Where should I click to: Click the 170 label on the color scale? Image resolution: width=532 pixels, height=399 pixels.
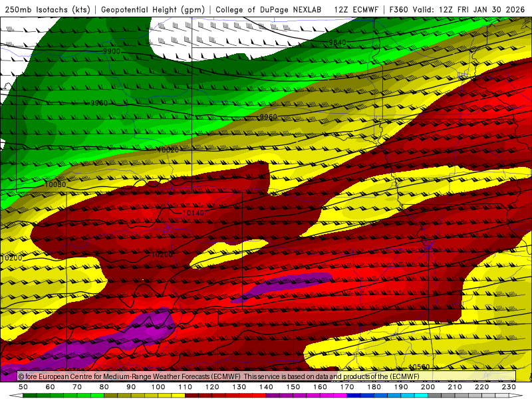point(347,387)
